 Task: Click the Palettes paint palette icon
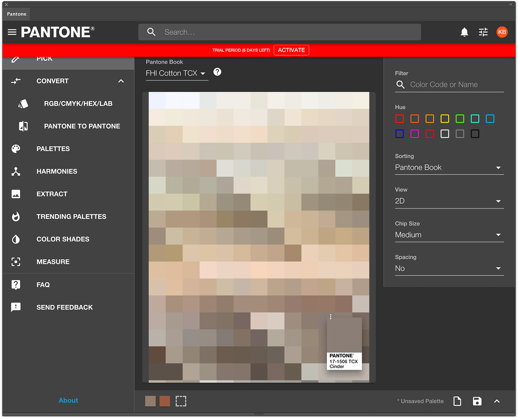(16, 149)
